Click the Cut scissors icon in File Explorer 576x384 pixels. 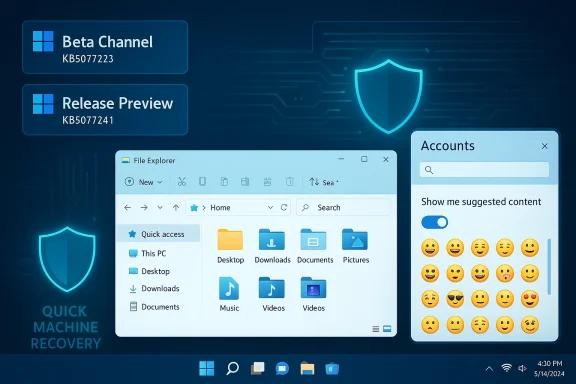pyautogui.click(x=182, y=182)
